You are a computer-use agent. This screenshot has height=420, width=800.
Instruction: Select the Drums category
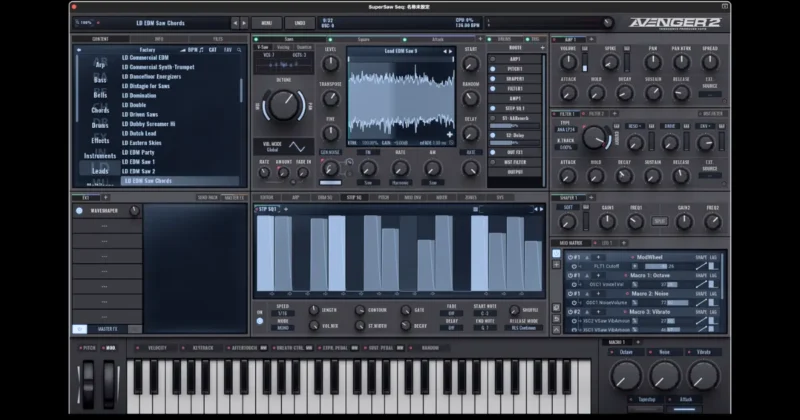(x=100, y=125)
